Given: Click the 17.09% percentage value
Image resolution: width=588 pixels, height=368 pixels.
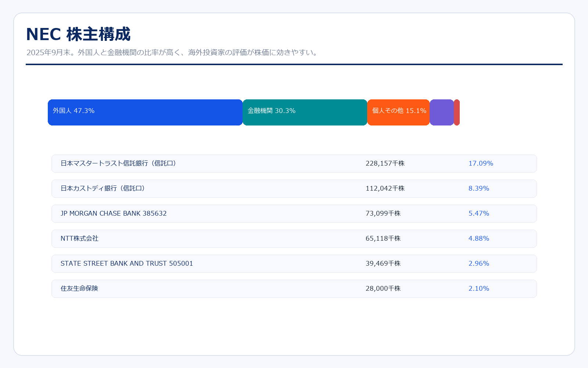Looking at the screenshot, I should [481, 163].
